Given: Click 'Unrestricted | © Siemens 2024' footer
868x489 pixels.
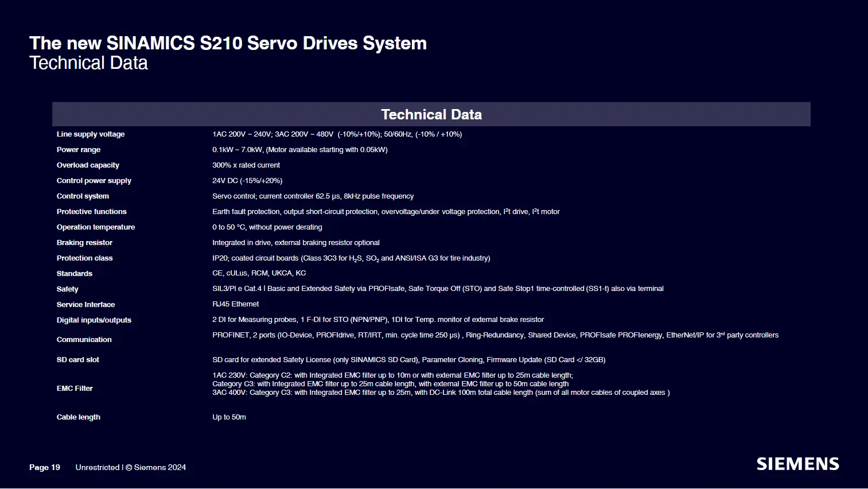Looking at the screenshot, I should pyautogui.click(x=131, y=468).
